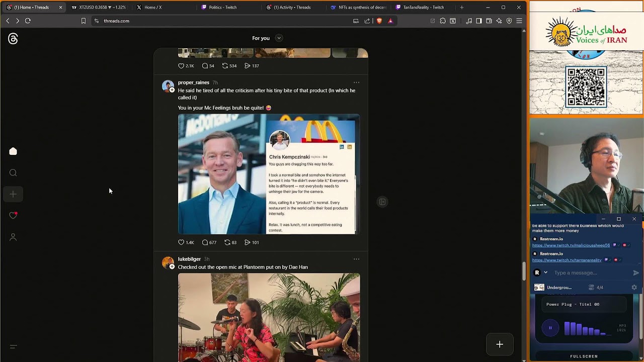644x362 pixels.
Task: Focus the Type a message chat field
Action: 591,273
